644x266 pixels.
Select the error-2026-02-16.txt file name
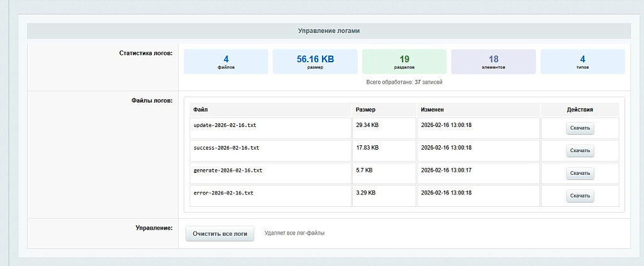click(223, 192)
